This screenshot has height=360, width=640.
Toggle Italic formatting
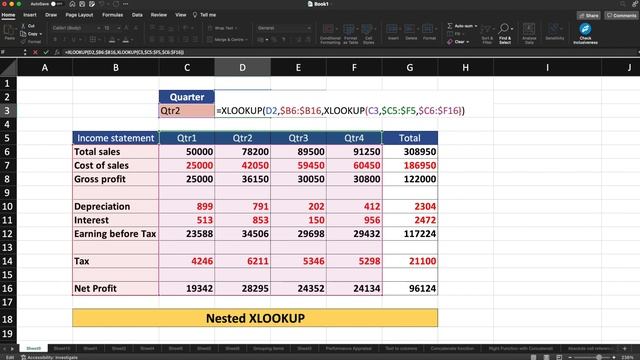[64, 40]
